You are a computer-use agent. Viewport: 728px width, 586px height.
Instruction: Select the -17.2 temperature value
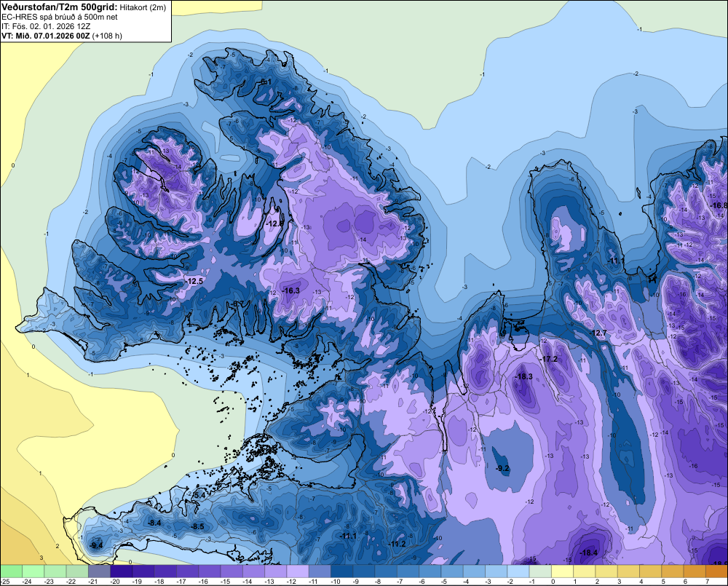(x=549, y=360)
